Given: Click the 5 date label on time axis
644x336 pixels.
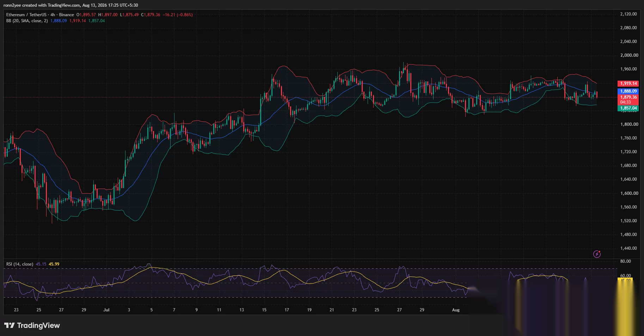Looking at the screenshot, I should click(x=152, y=310).
